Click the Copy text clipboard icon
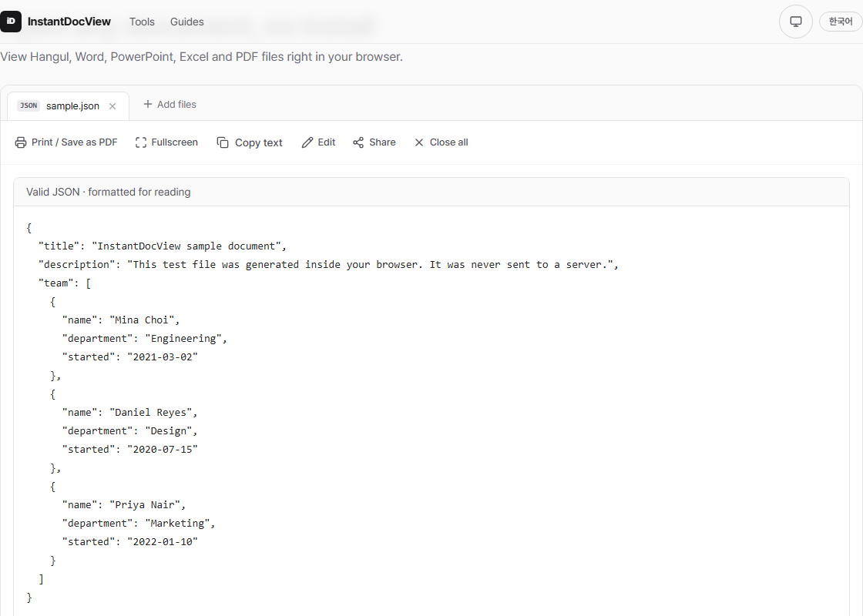863x616 pixels. pyautogui.click(x=223, y=142)
